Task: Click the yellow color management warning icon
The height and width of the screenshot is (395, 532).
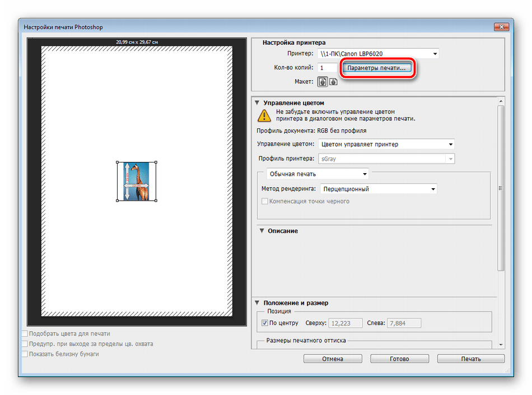Action: pyautogui.click(x=263, y=115)
